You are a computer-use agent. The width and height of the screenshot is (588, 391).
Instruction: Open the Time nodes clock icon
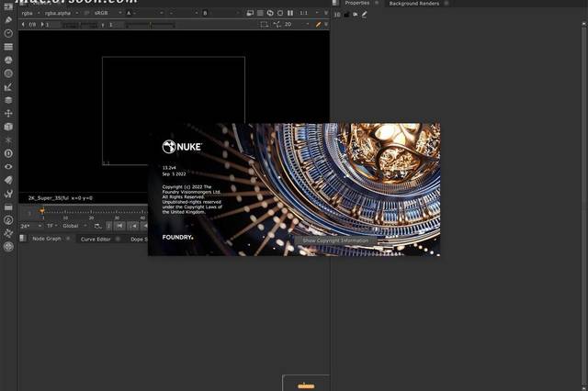coord(8,33)
